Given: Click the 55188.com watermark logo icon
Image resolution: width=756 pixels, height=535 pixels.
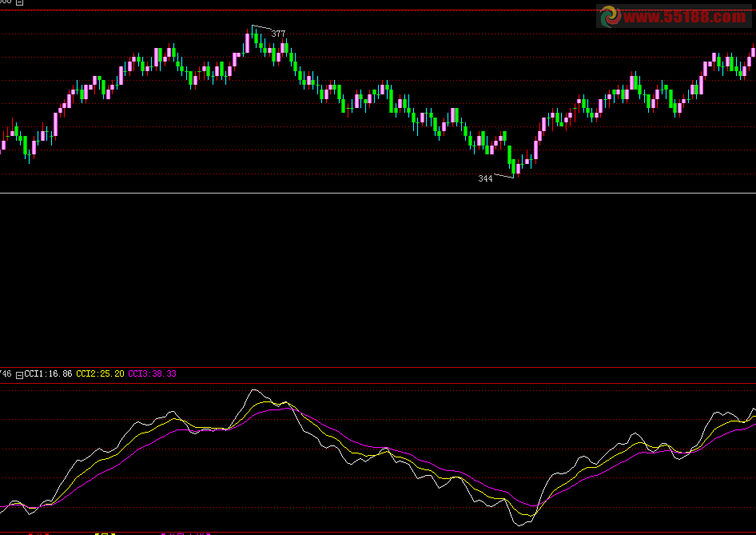Looking at the screenshot, I should [611, 16].
